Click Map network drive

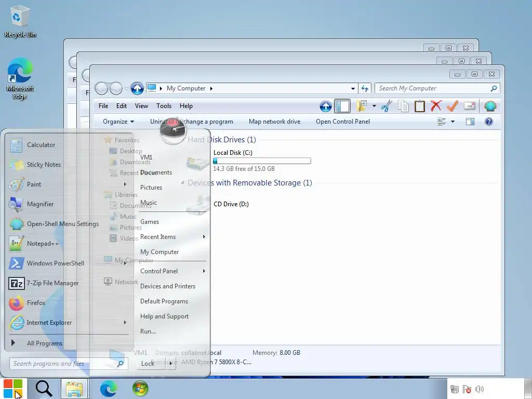point(274,122)
